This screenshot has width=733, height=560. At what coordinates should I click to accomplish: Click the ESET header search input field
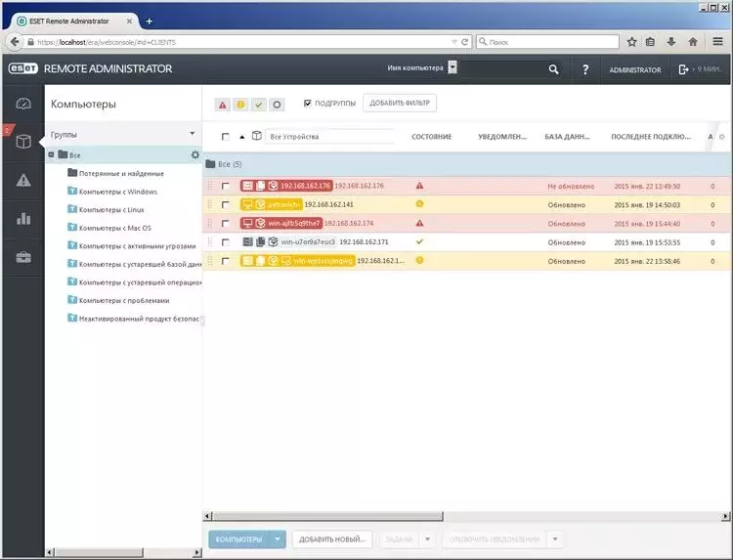[502, 69]
